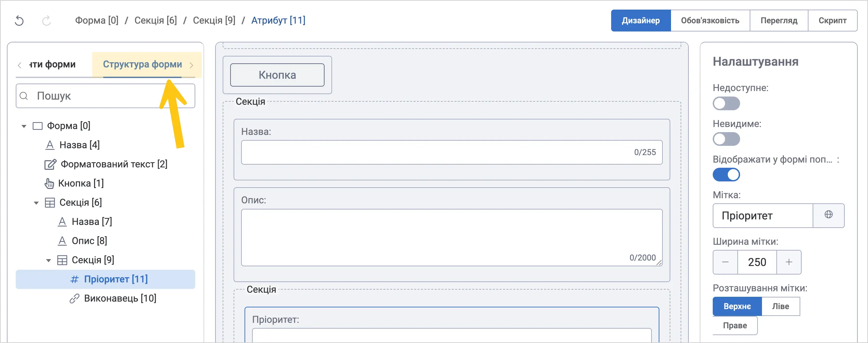This screenshot has height=343, width=868.
Task: Click the hash icon of Пріоритет [11]
Action: [75, 279]
